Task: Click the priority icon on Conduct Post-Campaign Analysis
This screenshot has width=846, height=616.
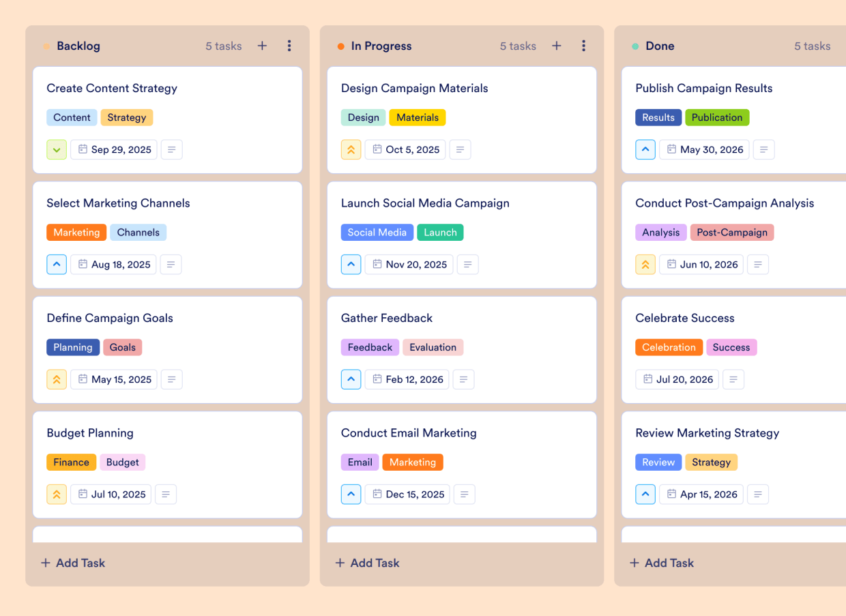Action: 645,264
